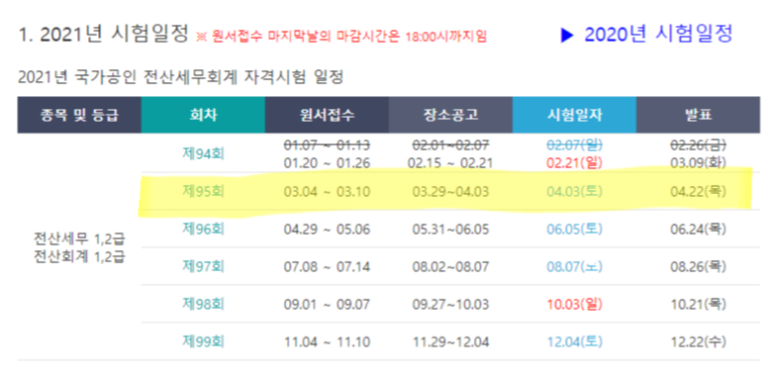Select the red 10.03(일) exam date
Image resolution: width=773 pixels, height=381 pixels.
[x=574, y=305]
